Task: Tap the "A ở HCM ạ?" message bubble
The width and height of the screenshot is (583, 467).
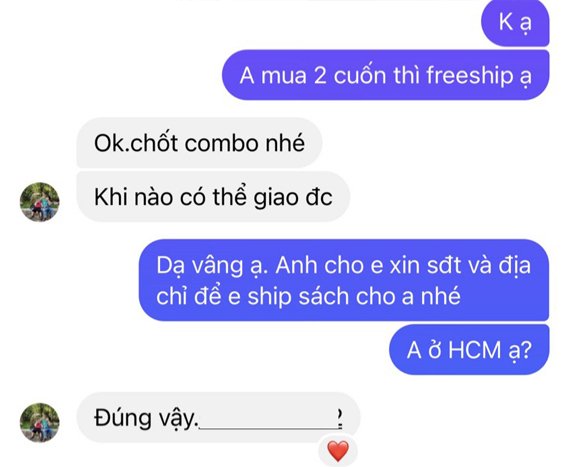Action: [x=469, y=350]
